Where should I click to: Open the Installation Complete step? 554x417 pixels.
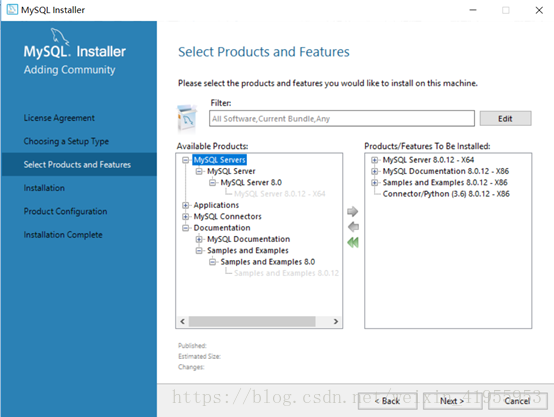pyautogui.click(x=63, y=235)
